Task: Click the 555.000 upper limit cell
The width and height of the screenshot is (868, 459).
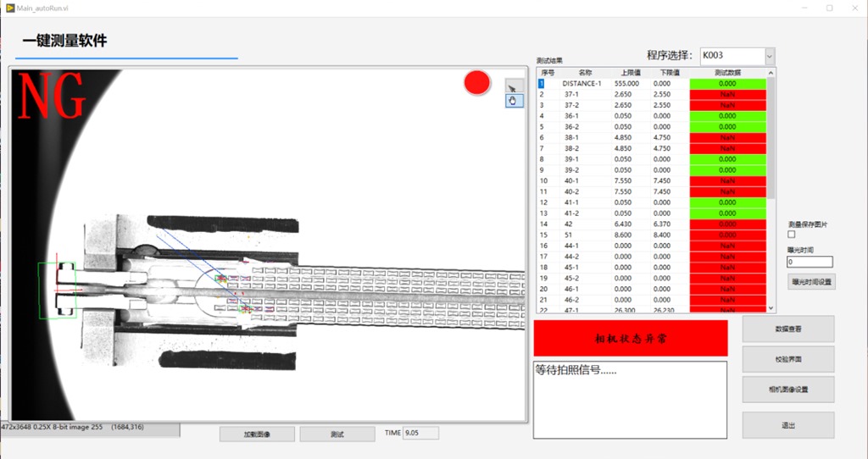Action: pyautogui.click(x=626, y=84)
